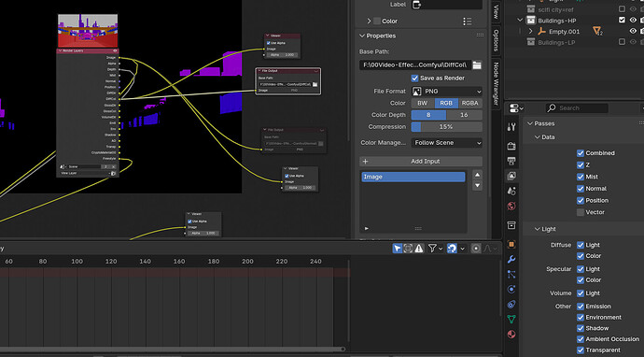Click the filter funnel icon

(x=432, y=249)
